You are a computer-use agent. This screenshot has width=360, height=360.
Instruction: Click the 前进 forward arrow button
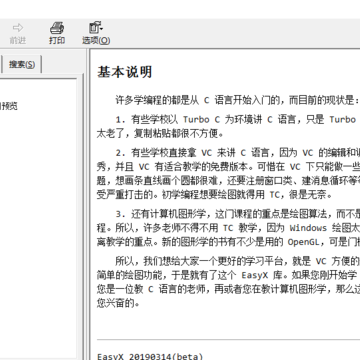18,33
